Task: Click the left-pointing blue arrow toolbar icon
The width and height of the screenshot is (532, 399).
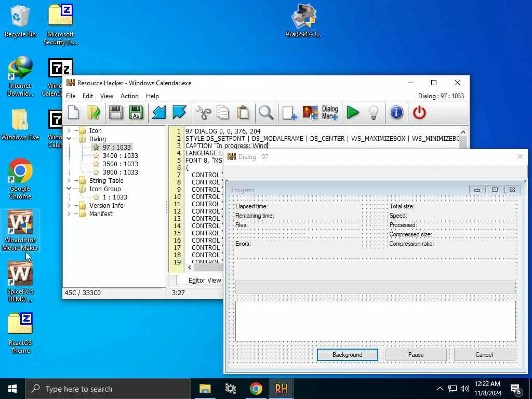Action: pos(158,113)
